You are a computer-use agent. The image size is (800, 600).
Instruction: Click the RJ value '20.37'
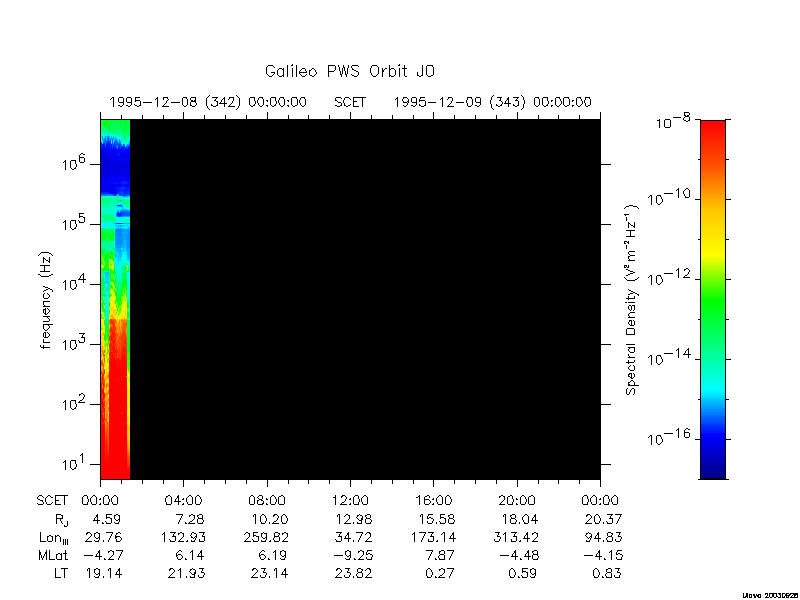pyautogui.click(x=604, y=519)
